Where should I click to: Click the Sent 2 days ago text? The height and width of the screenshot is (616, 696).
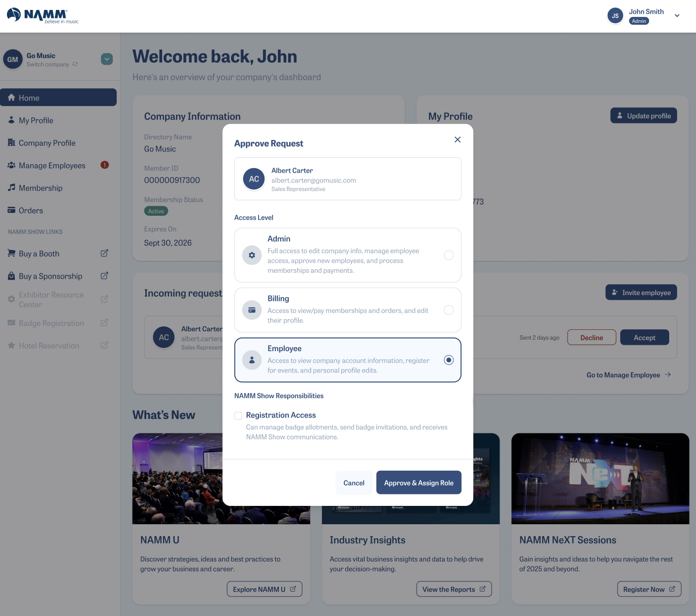(x=539, y=338)
